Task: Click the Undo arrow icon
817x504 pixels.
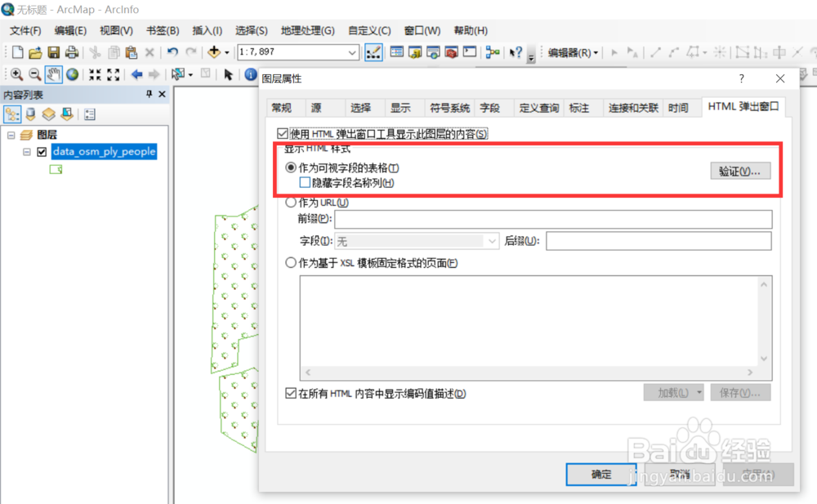Action: 172,51
